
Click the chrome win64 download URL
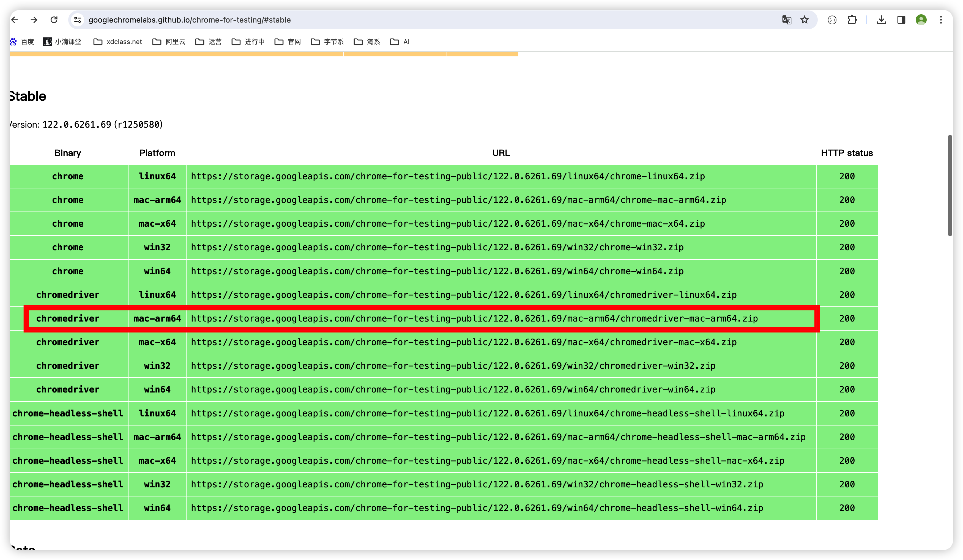(437, 271)
